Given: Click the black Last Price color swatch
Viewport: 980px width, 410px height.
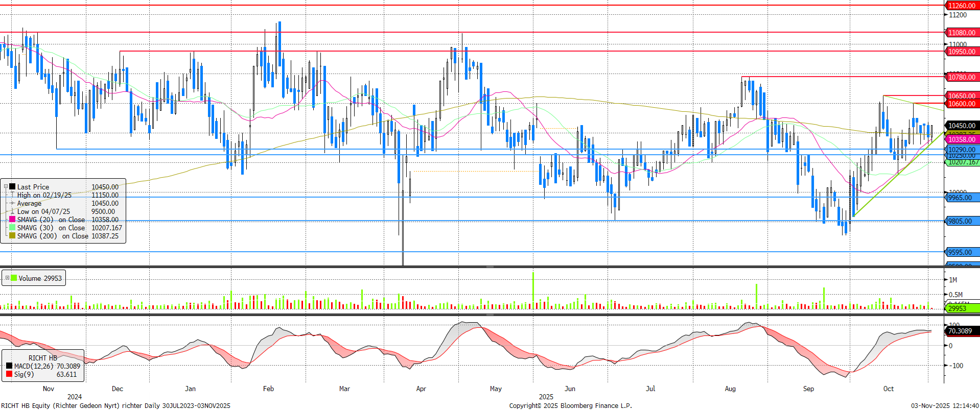Looking at the screenshot, I should click(x=12, y=187).
